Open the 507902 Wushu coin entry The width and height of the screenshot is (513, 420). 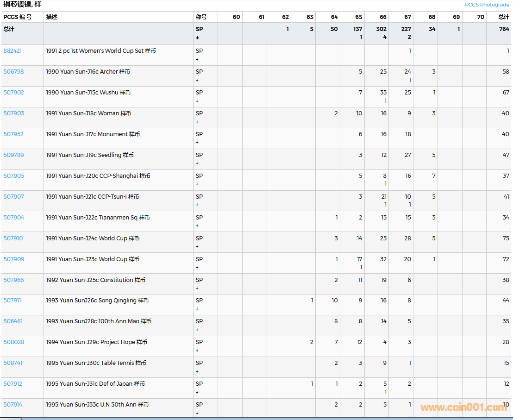[x=13, y=93]
